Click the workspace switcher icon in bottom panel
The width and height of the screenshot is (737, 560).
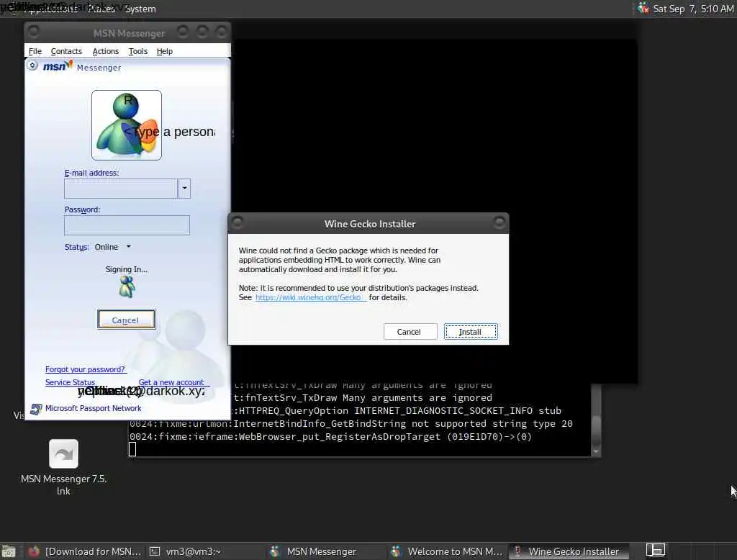655,550
